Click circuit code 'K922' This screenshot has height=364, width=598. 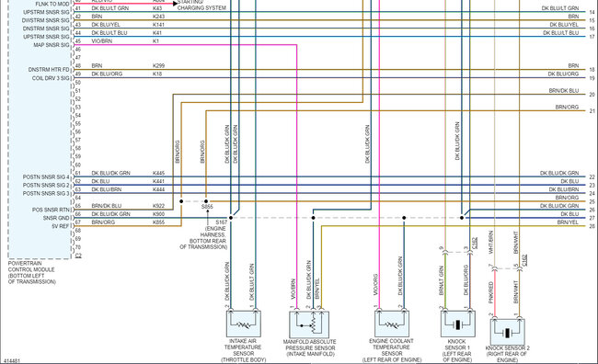pyautogui.click(x=158, y=206)
